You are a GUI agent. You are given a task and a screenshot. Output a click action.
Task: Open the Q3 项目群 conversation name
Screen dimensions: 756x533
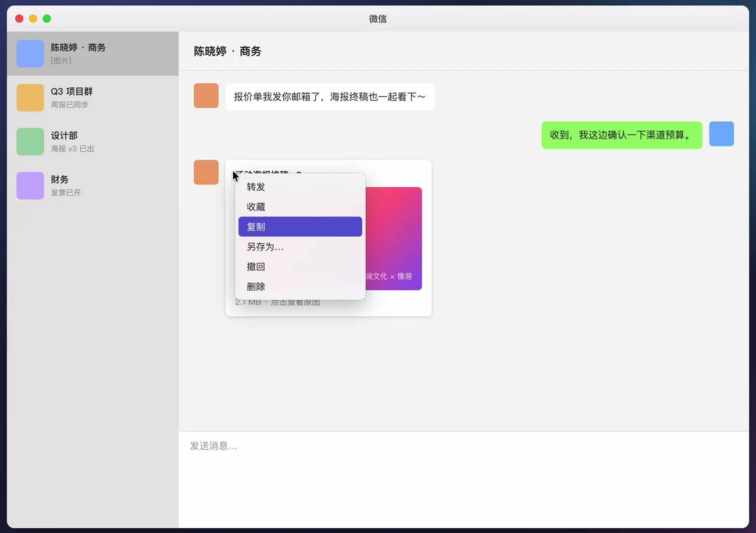pyautogui.click(x=72, y=91)
